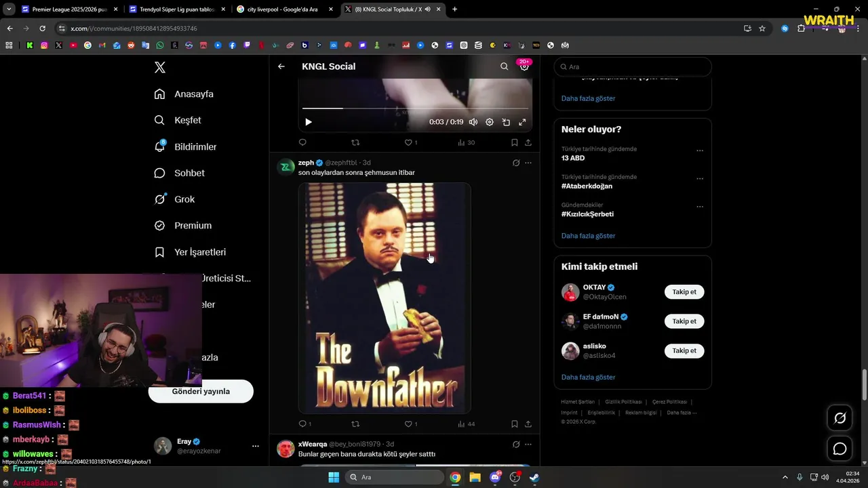
Task: Expand video to fullscreen
Action: click(522, 122)
